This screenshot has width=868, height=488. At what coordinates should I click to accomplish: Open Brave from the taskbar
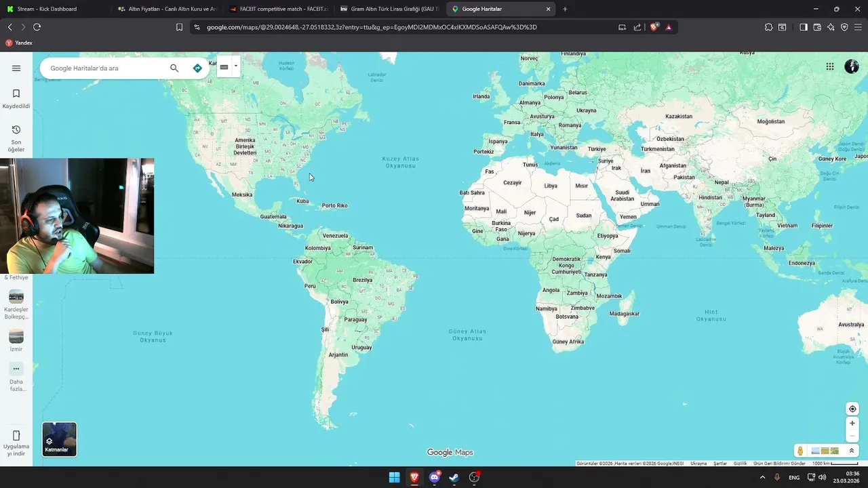coord(414,477)
